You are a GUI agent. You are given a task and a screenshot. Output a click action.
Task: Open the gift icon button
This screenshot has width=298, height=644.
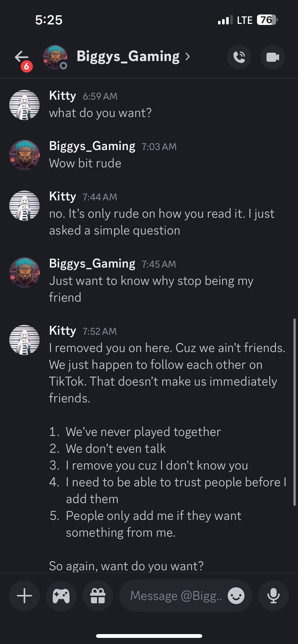(98, 596)
